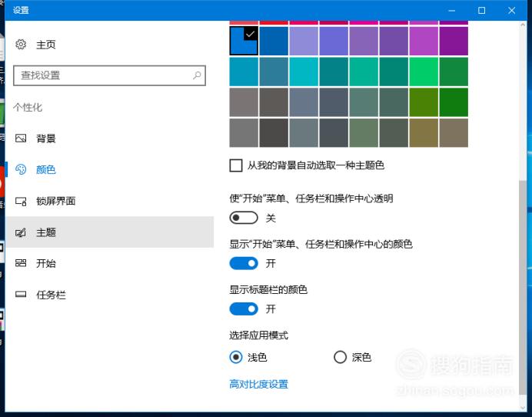Click the scrollbar down arrow

click(523, 408)
